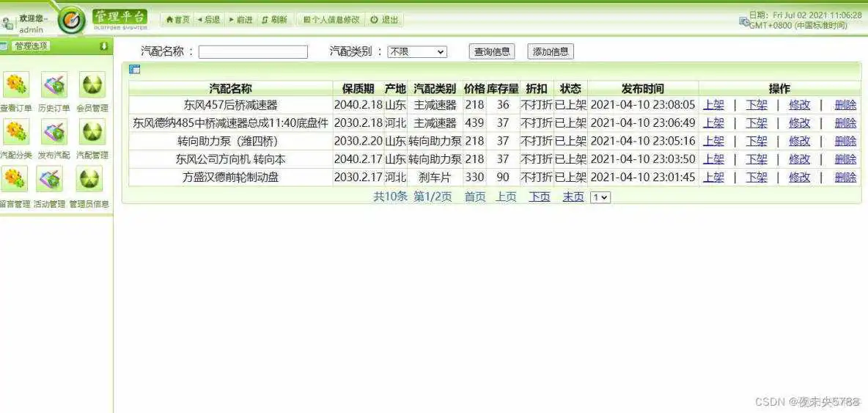Click 删除 for 方盛汉德前轮制动盘
868x413 pixels.
(x=845, y=178)
